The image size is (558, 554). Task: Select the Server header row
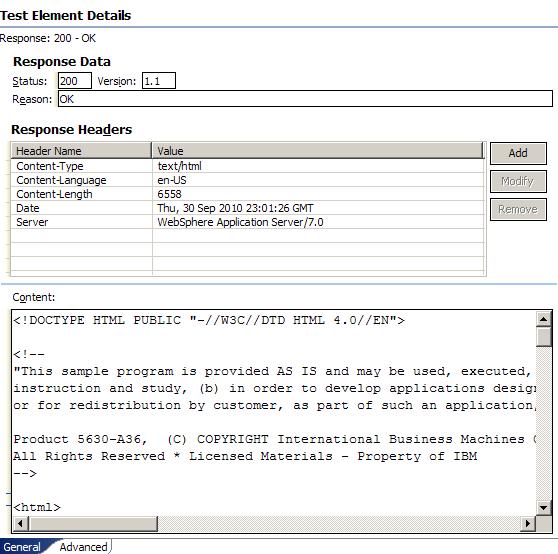tap(247, 222)
